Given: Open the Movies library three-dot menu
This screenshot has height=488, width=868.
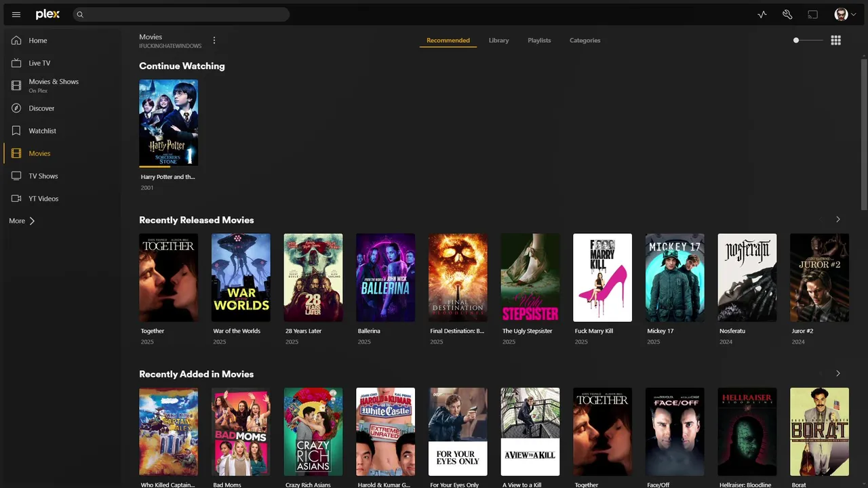Looking at the screenshot, I should 214,41.
